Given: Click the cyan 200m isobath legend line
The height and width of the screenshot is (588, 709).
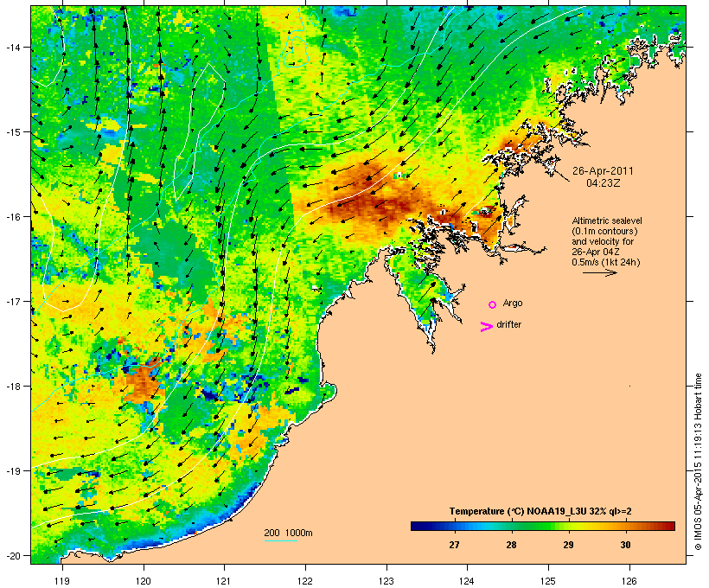Looking at the screenshot, I should [280, 540].
